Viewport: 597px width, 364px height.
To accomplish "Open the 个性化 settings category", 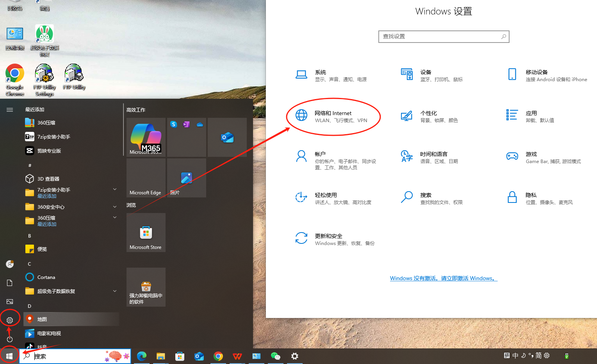I will point(429,116).
